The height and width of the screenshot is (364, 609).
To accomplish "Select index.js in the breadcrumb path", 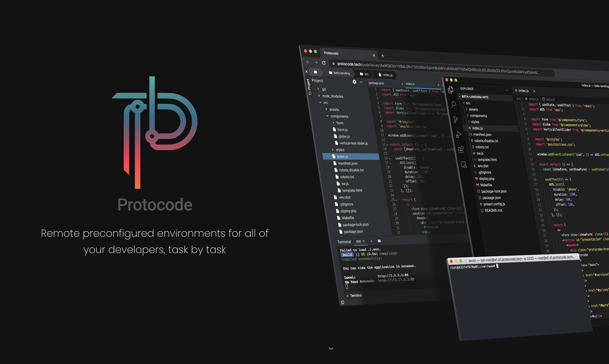I will coord(385,75).
